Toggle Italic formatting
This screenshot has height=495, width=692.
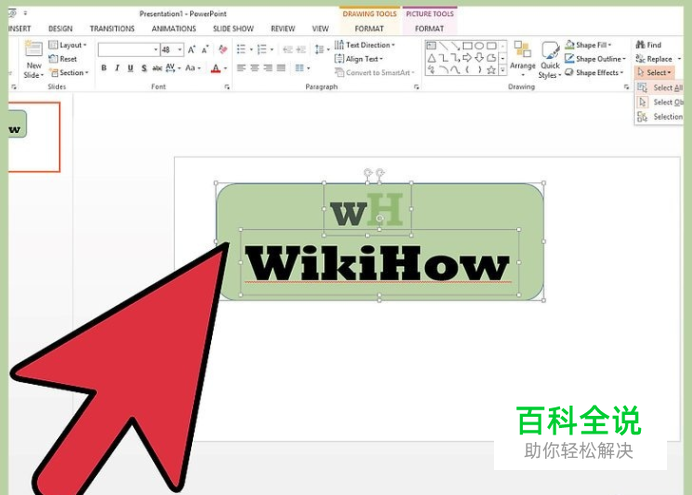117,68
